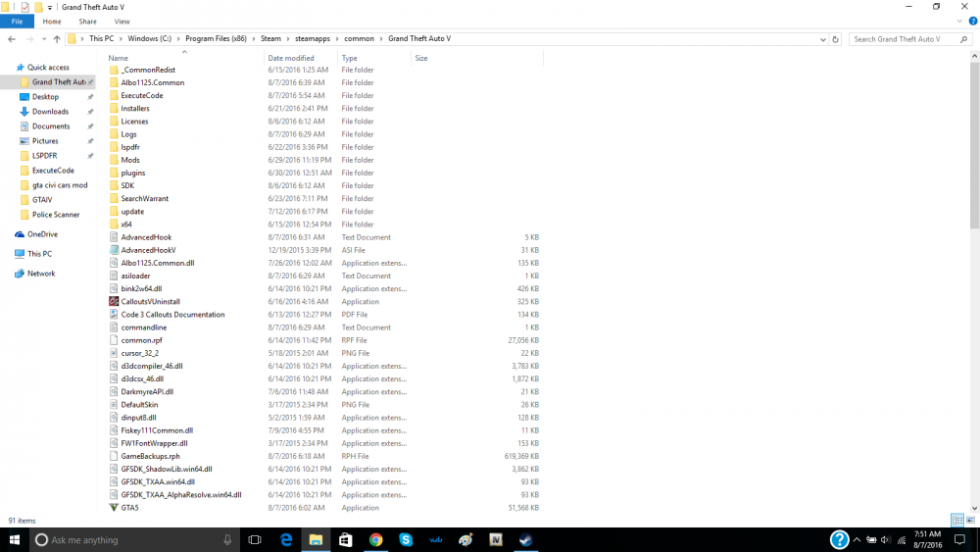Open Task View on the taskbar
The width and height of the screenshot is (980, 552).
coord(255,539)
